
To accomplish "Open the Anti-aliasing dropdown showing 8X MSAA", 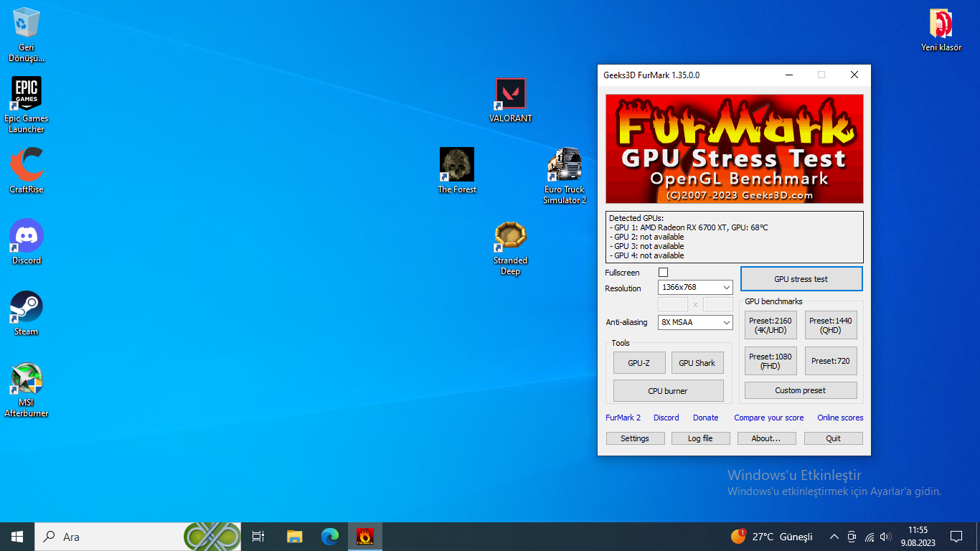I will 695,322.
